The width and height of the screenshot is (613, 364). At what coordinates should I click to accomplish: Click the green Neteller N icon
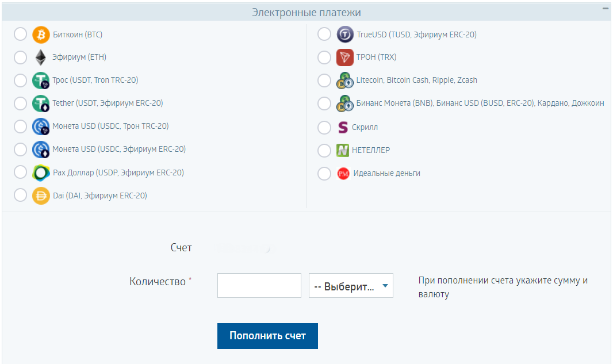click(x=343, y=150)
